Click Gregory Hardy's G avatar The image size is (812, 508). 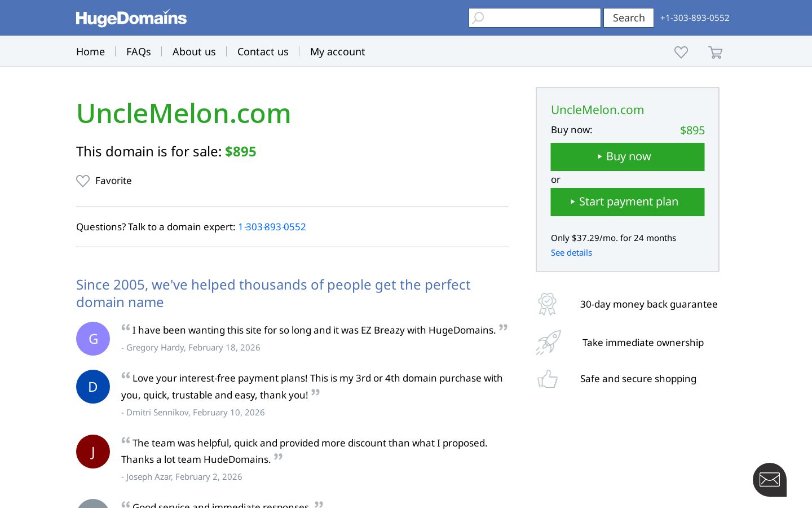pyautogui.click(x=93, y=339)
